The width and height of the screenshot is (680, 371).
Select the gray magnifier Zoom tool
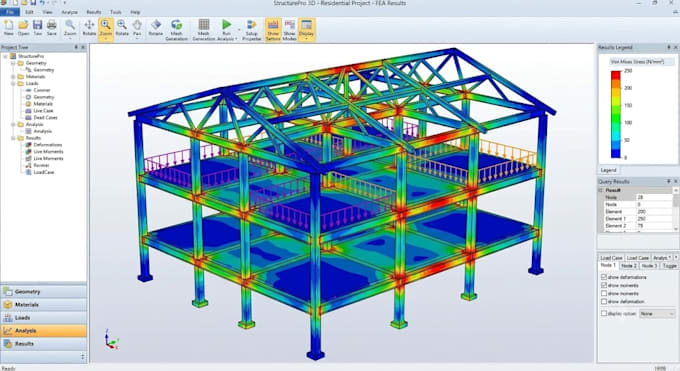click(70, 25)
